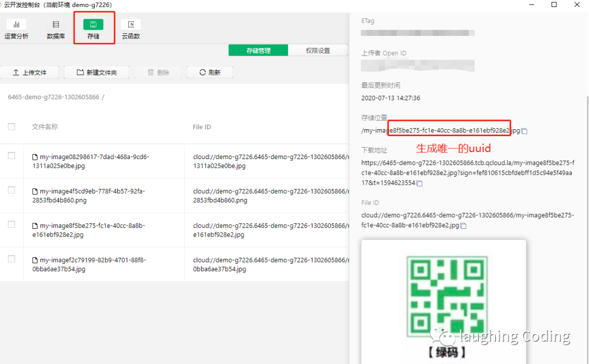Close the 云开发控制台 window
589x364 pixels.
point(577,4)
